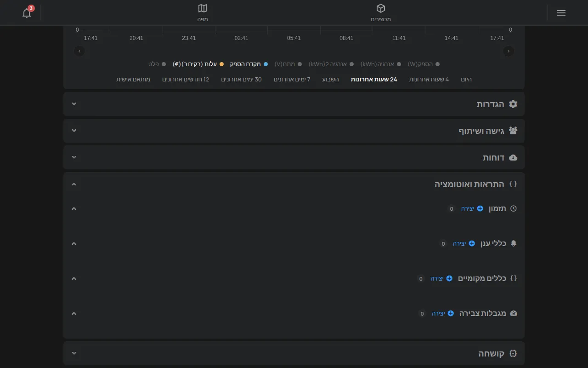Screen dimensions: 588x368
Task: Select the 4 שעות אחרונות range
Action: tap(429, 80)
